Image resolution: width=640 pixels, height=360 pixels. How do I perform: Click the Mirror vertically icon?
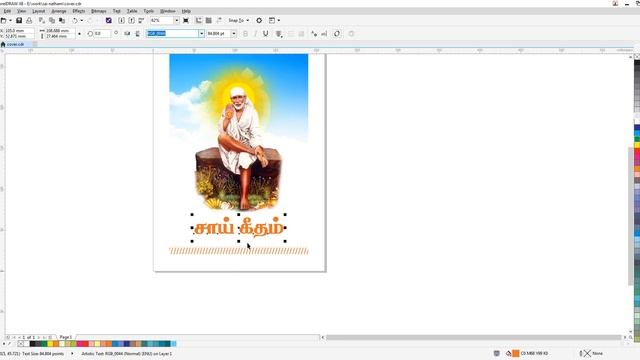point(137,34)
